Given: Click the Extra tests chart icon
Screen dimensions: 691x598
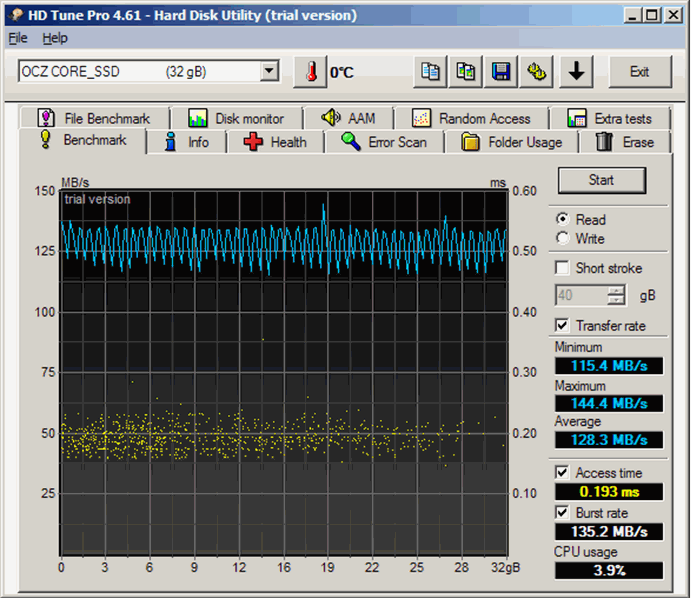Looking at the screenshot, I should pos(576,118).
